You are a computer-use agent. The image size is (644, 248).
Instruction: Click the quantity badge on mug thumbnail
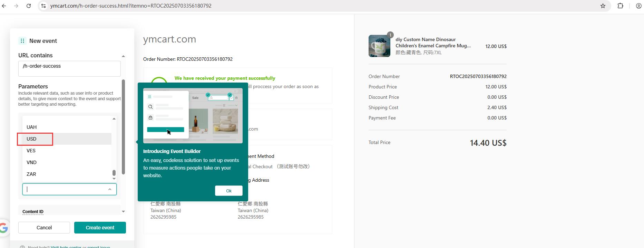(390, 35)
